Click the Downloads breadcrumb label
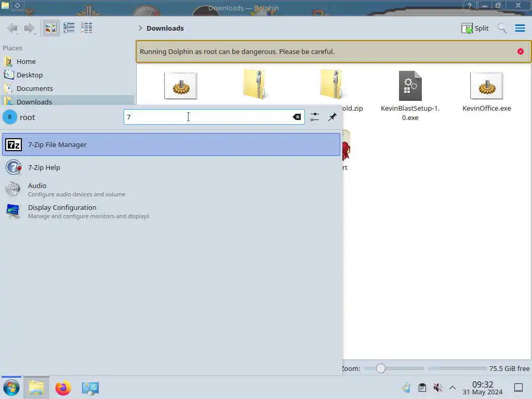532x399 pixels. click(x=165, y=28)
